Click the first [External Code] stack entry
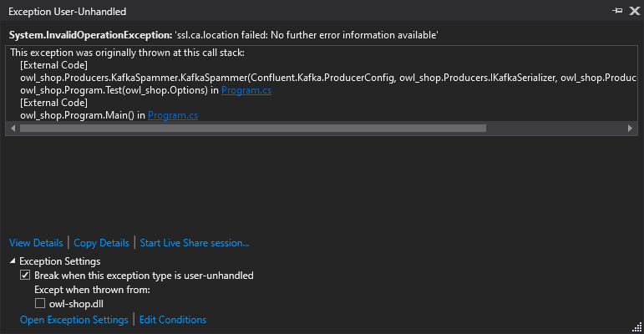This screenshot has width=644, height=334. pyautogui.click(x=53, y=65)
